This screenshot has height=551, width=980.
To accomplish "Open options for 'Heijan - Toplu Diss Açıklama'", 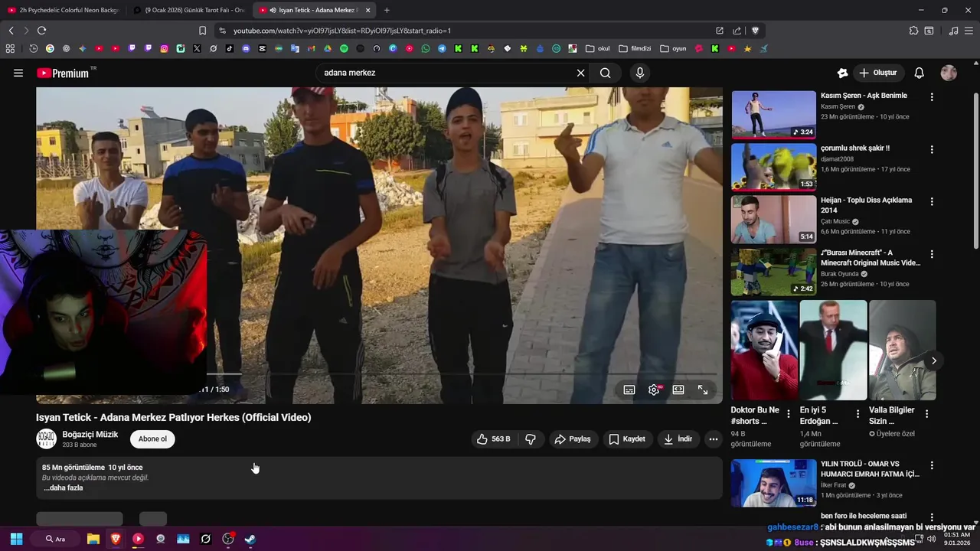I will coord(932,201).
